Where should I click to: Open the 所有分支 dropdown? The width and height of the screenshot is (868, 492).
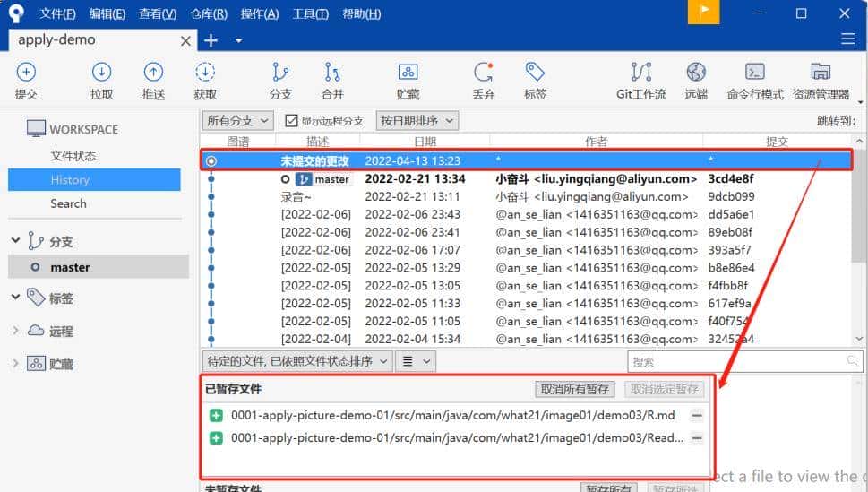coord(237,120)
